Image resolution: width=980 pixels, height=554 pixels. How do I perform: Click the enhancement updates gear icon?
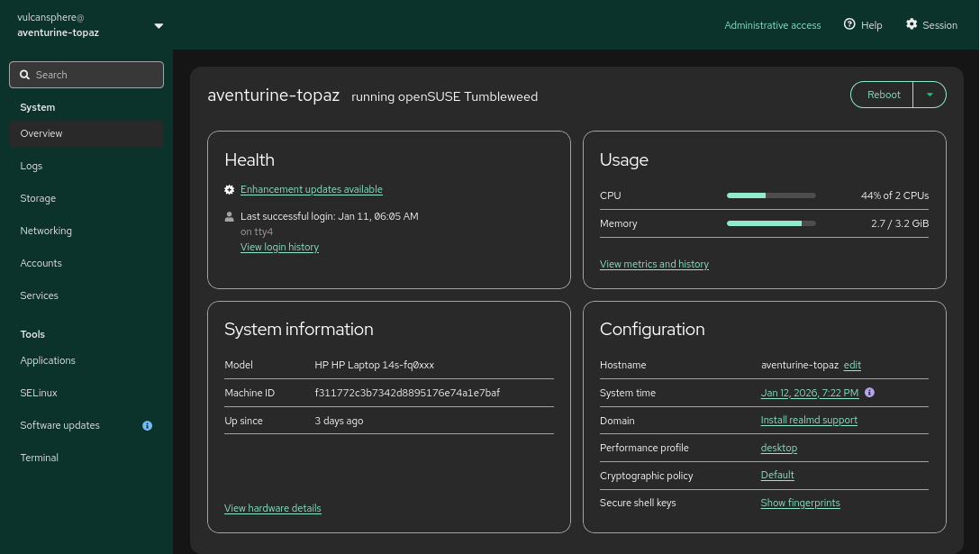(230, 189)
